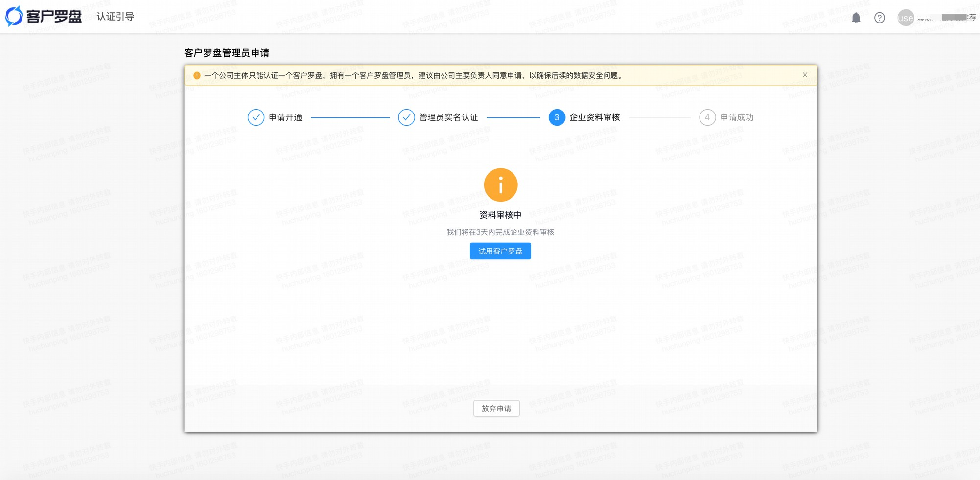
Task: Select the 管理员实名认证 checkmark icon
Action: coord(406,117)
